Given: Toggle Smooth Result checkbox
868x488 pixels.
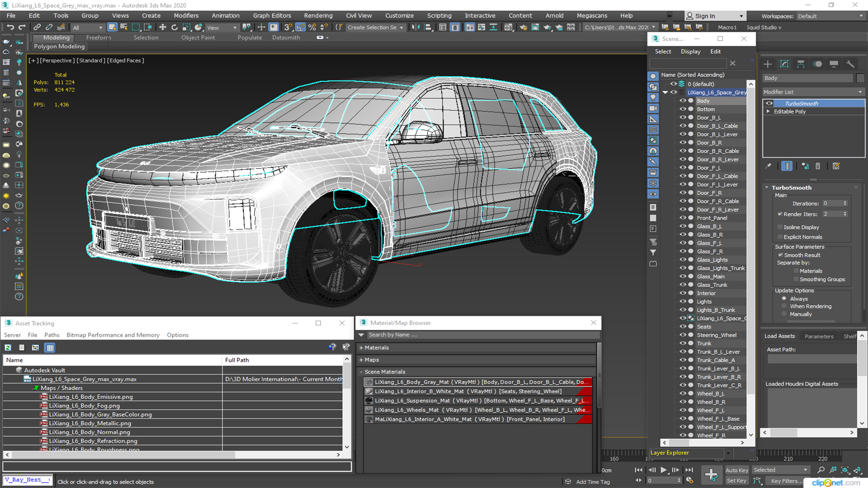Looking at the screenshot, I should pyautogui.click(x=780, y=255).
